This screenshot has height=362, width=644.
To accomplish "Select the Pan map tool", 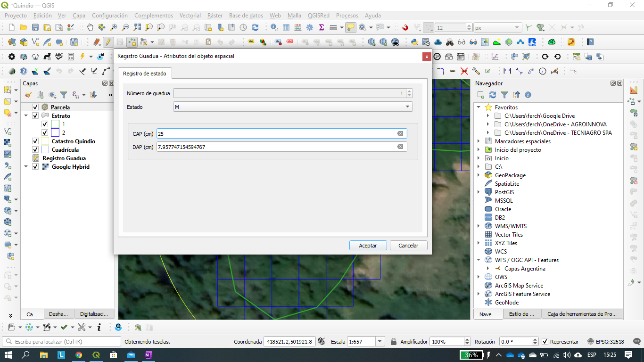I will tap(90, 27).
